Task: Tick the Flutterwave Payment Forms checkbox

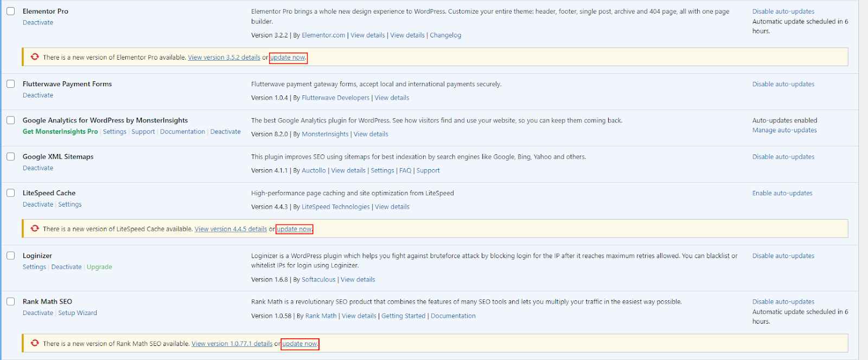Action: click(10, 83)
